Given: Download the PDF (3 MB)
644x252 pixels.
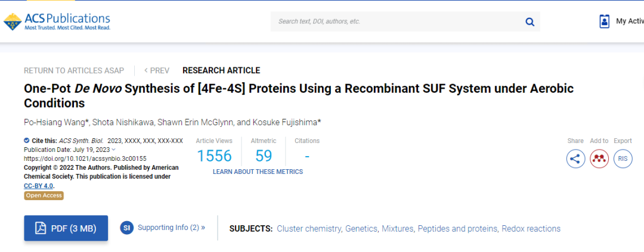Looking at the screenshot, I should tap(66, 228).
